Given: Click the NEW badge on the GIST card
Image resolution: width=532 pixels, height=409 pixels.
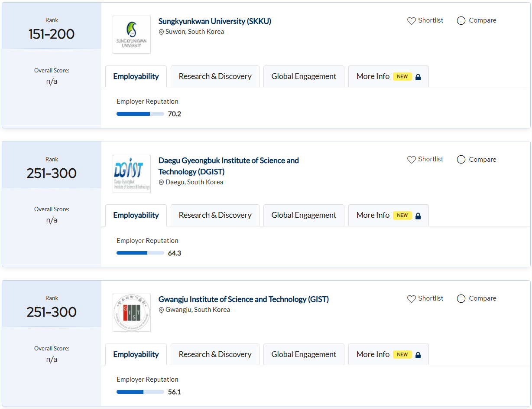Looking at the screenshot, I should pyautogui.click(x=402, y=354).
